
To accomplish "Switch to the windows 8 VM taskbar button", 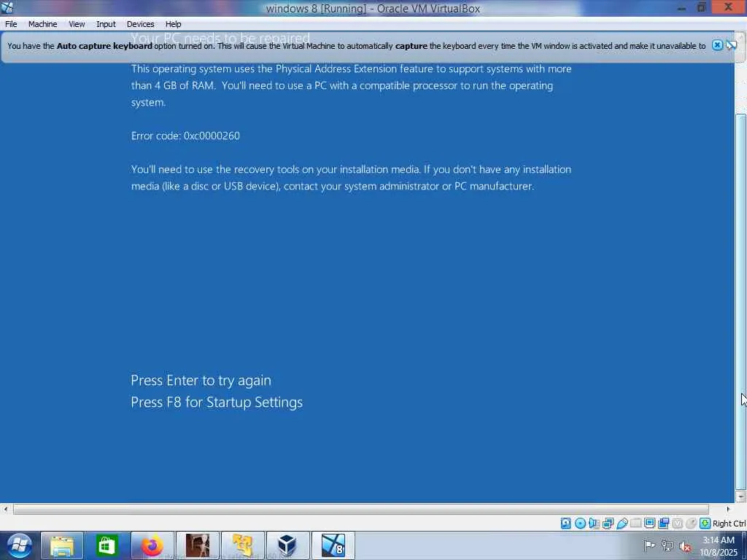I will click(333, 545).
